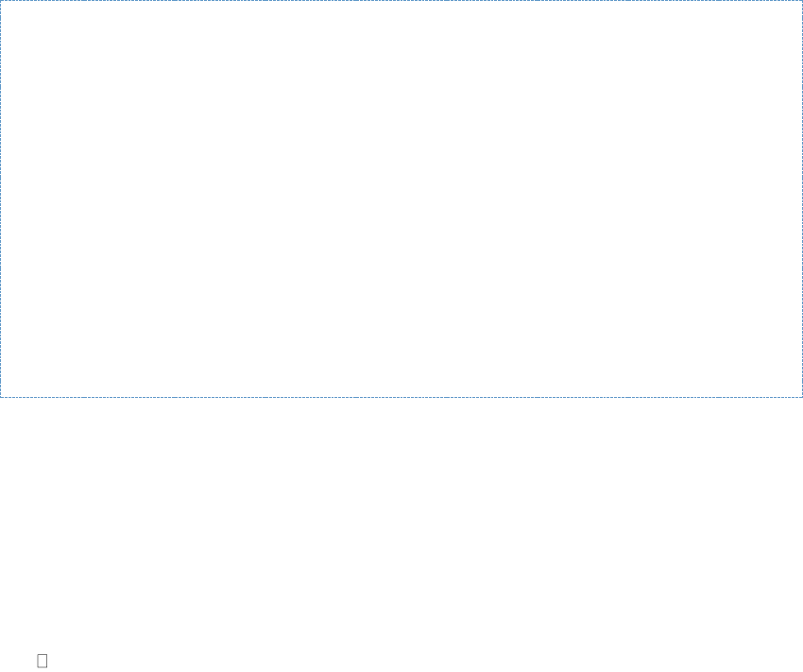Click blank space right of small rectangle
This screenshot has height=672, width=803.
[x=189, y=661]
